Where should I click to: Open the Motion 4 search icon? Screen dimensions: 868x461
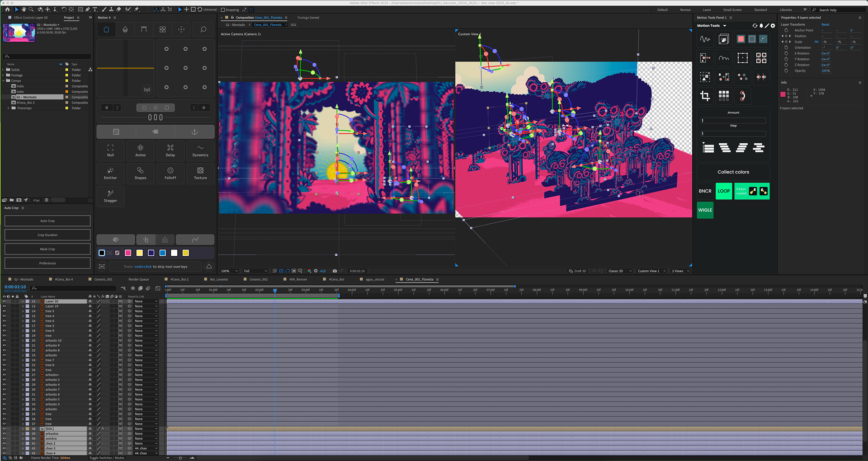tap(203, 29)
